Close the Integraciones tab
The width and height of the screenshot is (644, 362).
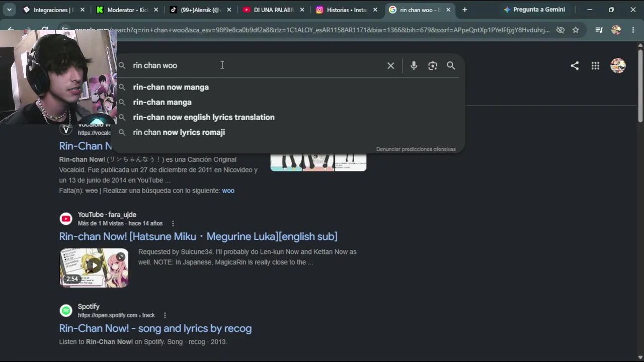click(83, 10)
